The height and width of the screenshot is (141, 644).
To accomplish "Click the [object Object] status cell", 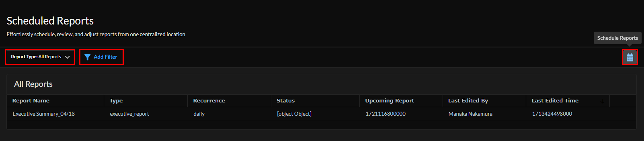I will [x=294, y=114].
